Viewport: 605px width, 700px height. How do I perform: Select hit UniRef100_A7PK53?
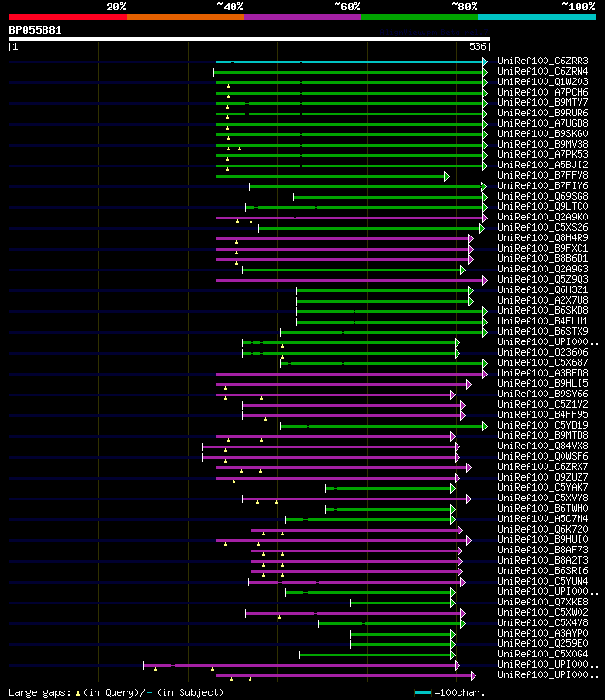(543, 154)
